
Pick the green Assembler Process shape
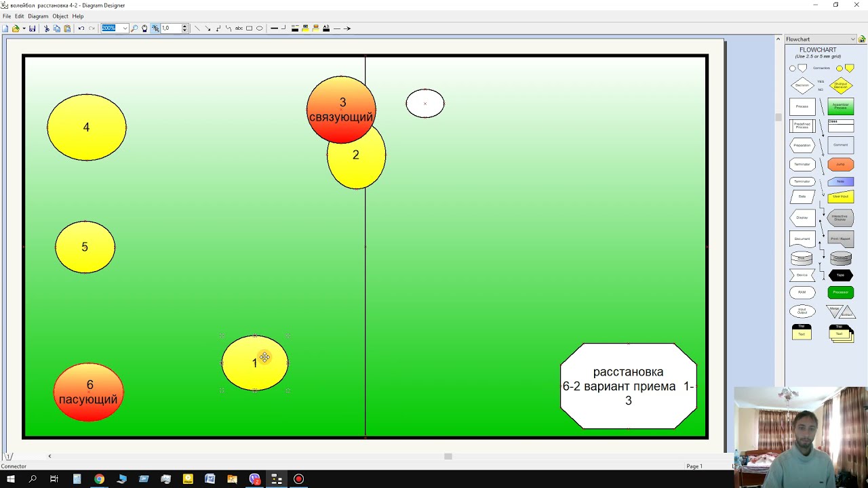click(841, 106)
